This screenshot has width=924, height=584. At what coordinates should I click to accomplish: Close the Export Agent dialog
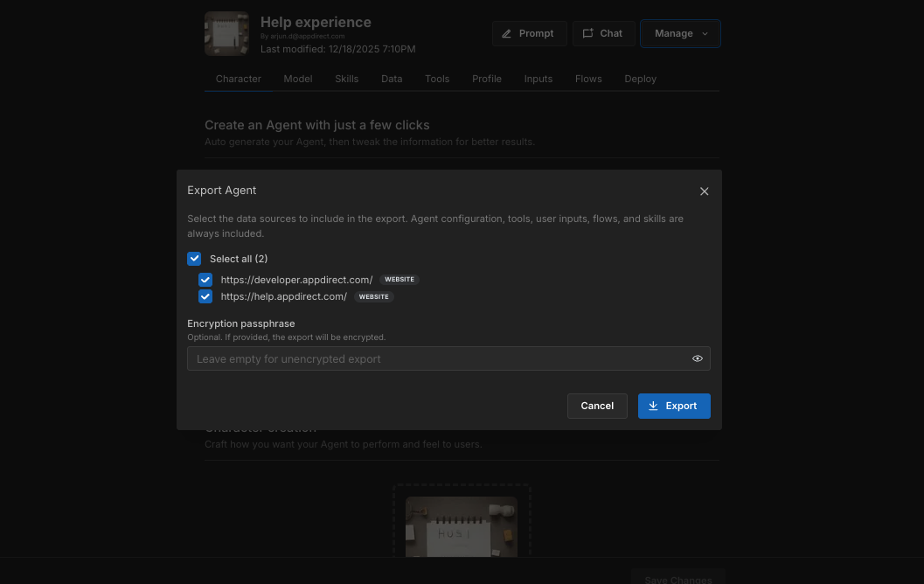(x=704, y=191)
